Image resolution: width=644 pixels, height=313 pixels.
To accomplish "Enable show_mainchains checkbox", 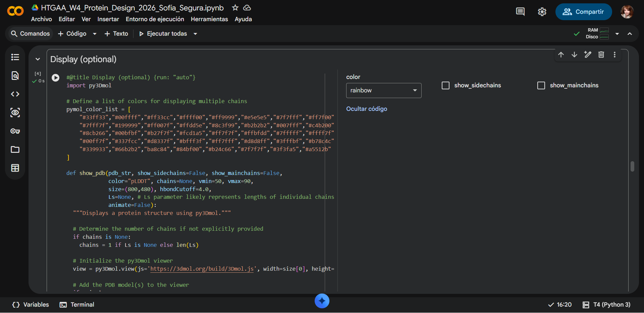I will point(541,85).
